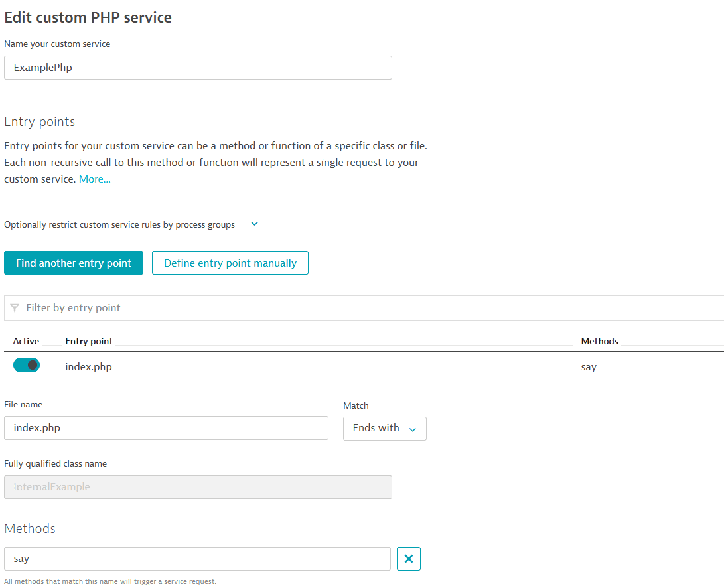The width and height of the screenshot is (724, 588).
Task: Click the Fully qualified class name field
Action: click(x=198, y=487)
